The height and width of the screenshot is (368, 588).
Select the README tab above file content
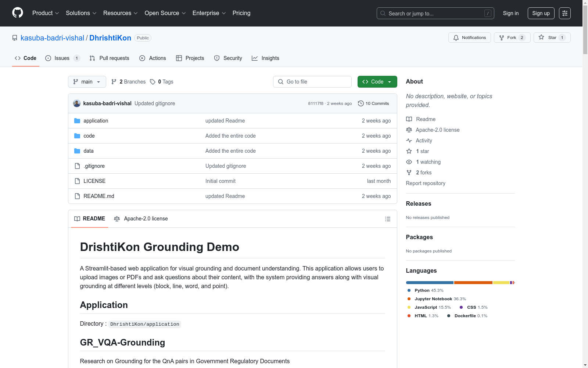pos(90,219)
